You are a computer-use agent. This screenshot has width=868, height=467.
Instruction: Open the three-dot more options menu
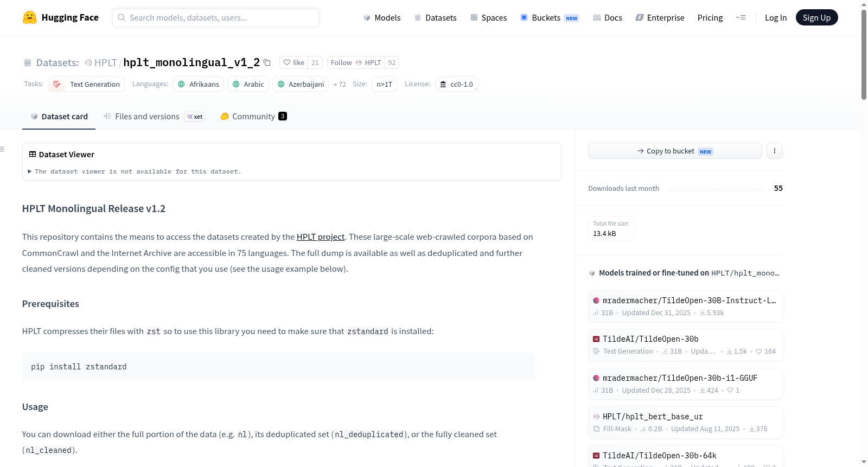(775, 151)
